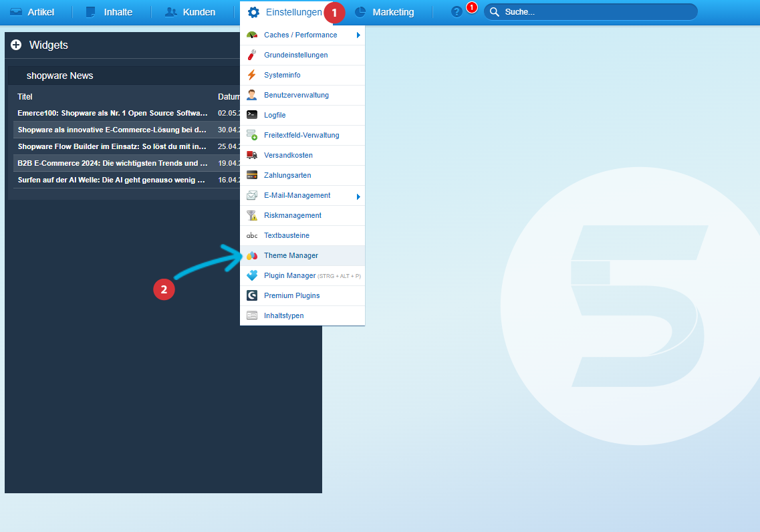The image size is (760, 532).
Task: Expand the E-Mail-Management submenu arrow
Action: pyautogui.click(x=358, y=196)
